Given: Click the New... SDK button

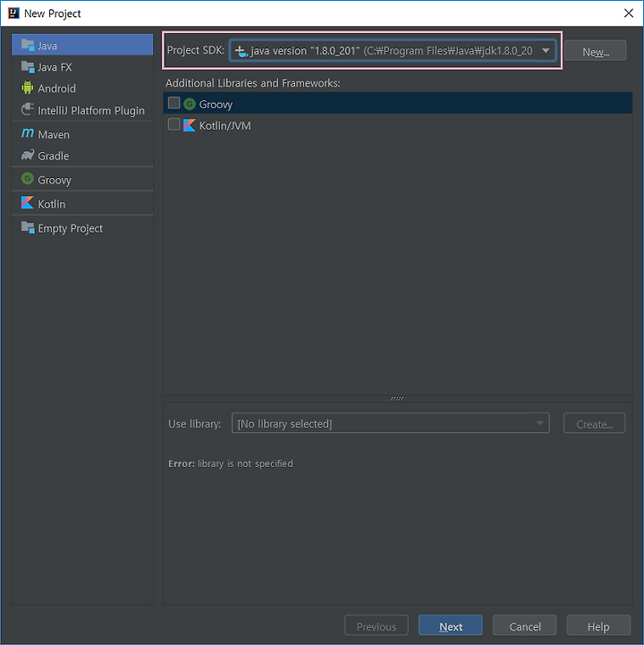Looking at the screenshot, I should click(x=596, y=51).
